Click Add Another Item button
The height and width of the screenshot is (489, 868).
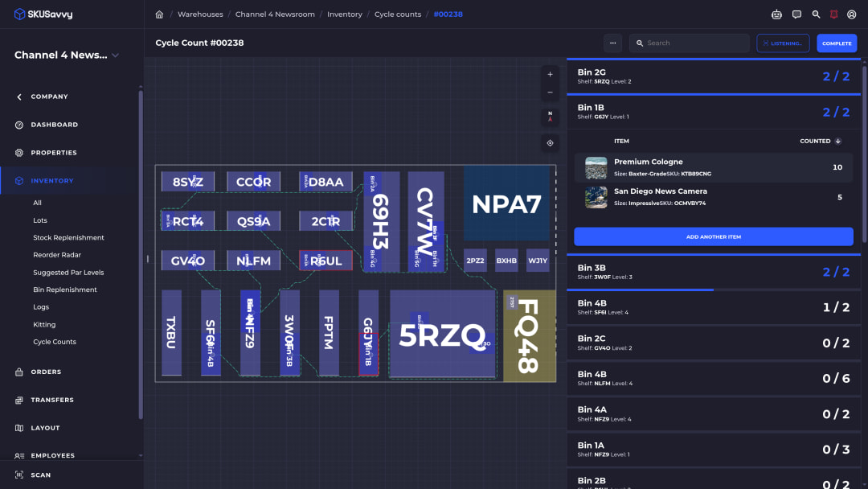[714, 236]
